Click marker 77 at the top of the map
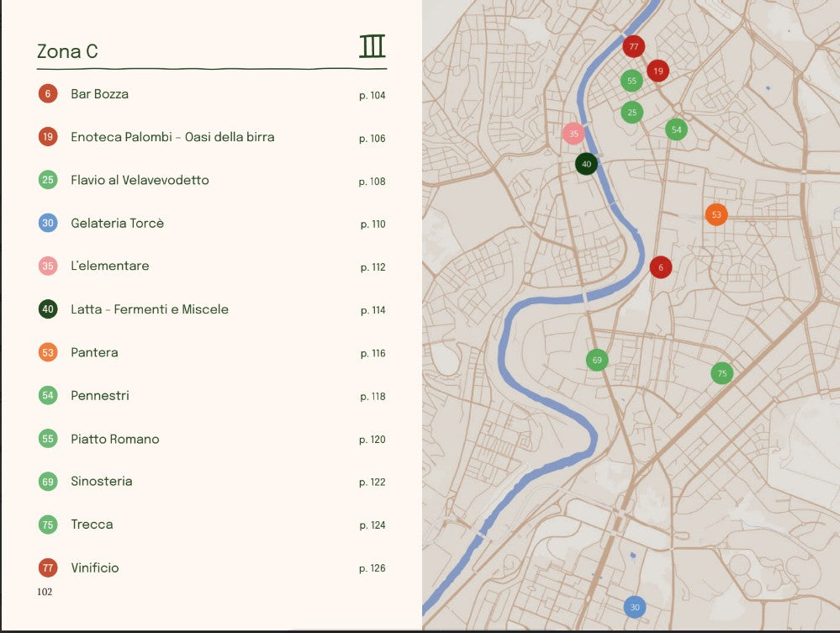Screen dimensions: 840x633 pyautogui.click(x=632, y=47)
